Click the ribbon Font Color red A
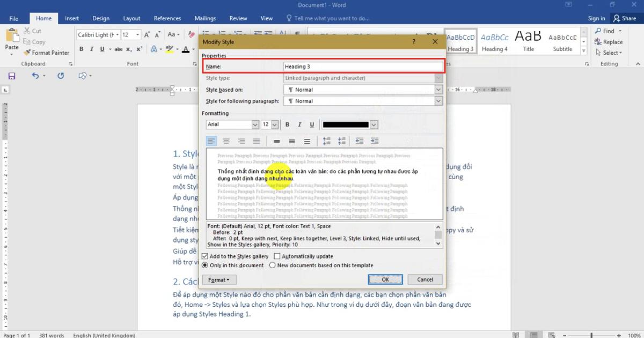The height and width of the screenshot is (338, 644). coord(185,49)
